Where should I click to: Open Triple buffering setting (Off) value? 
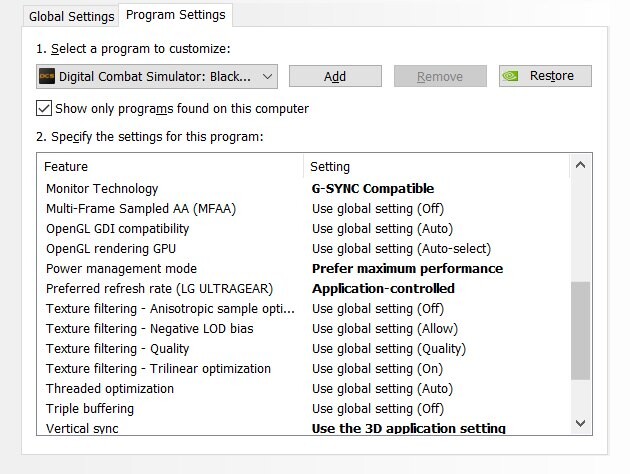[x=378, y=409]
